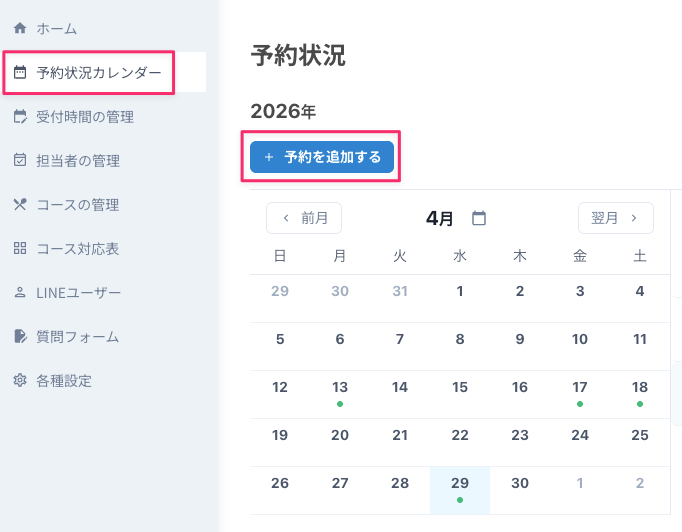Click the 予約状況カレンダー calendar icon
682x532 pixels.
pyautogui.click(x=20, y=72)
